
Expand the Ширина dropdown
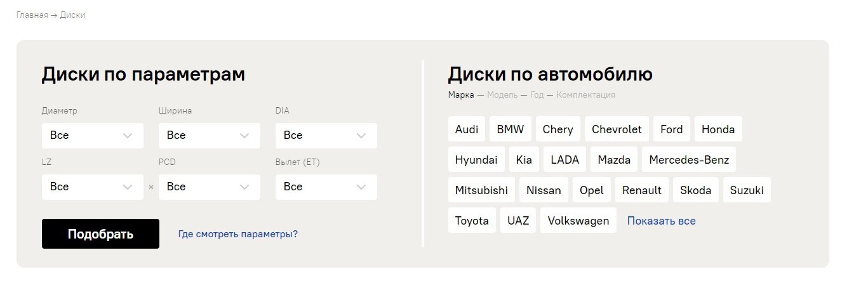209,136
